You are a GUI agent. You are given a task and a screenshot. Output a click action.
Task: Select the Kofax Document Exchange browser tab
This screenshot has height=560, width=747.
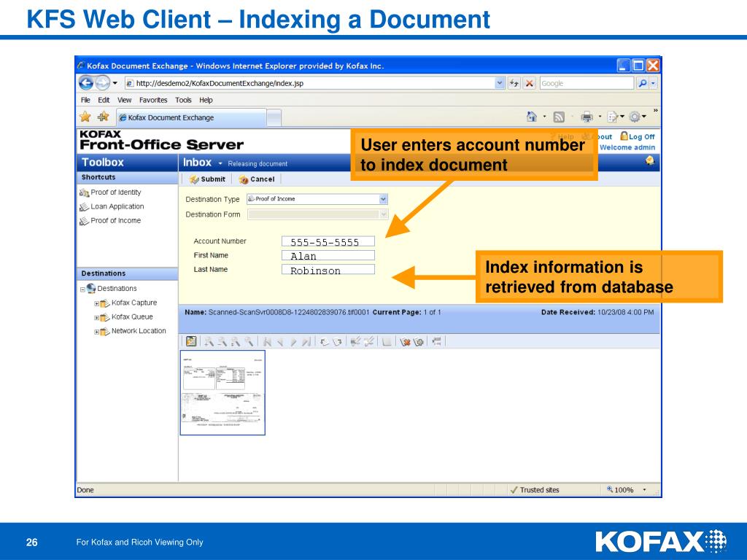coord(191,117)
